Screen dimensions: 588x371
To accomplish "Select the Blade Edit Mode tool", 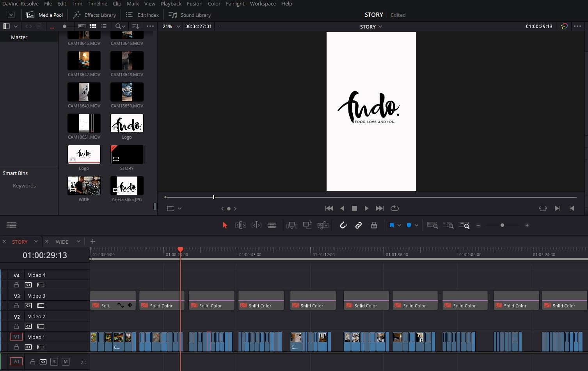I will (x=272, y=225).
